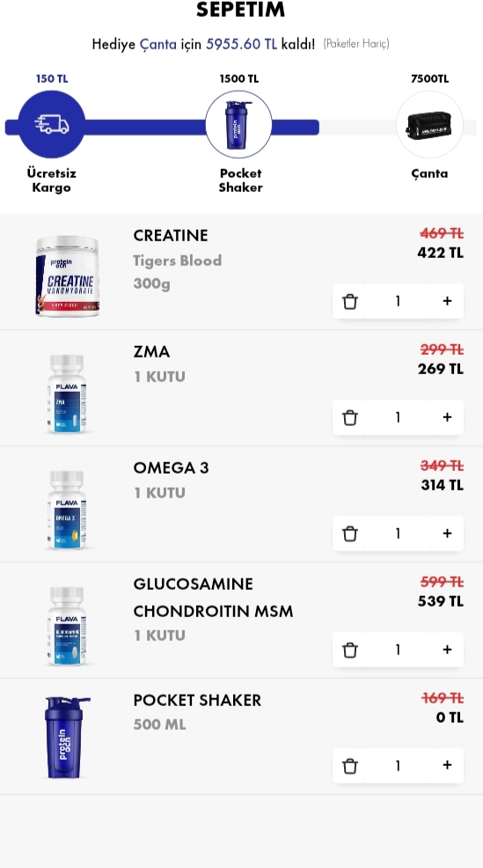Image resolution: width=483 pixels, height=868 pixels.
Task: Increase Glucosamine quantity by one
Action: tap(447, 650)
